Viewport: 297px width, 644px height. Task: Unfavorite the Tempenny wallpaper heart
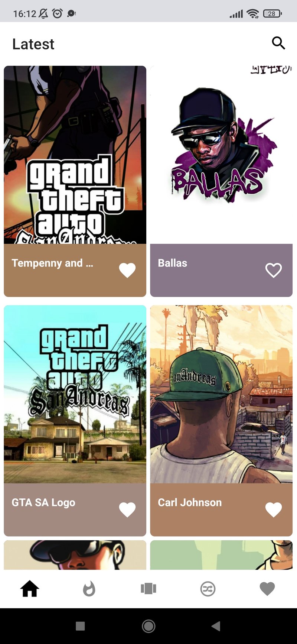(127, 270)
